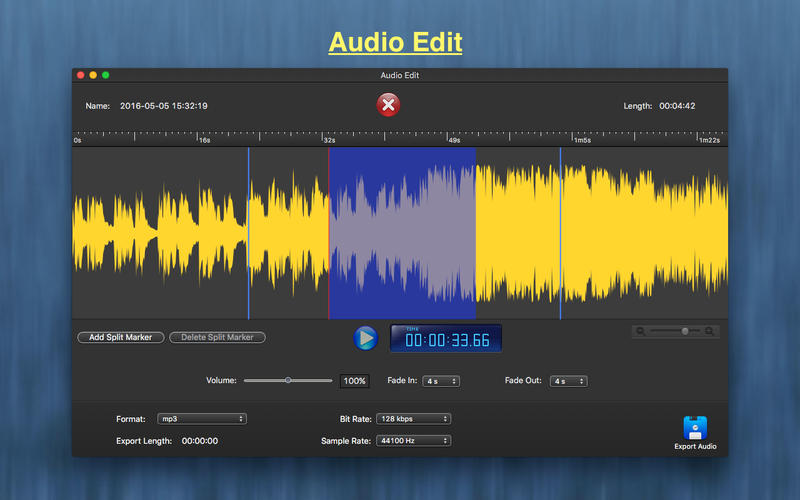Open the Fade In duration dropdown
This screenshot has width=800, height=500.
pyautogui.click(x=441, y=381)
